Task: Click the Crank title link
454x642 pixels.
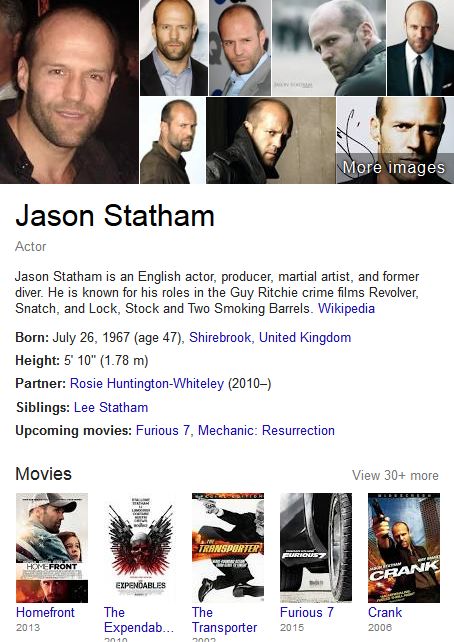Action: 385,612
